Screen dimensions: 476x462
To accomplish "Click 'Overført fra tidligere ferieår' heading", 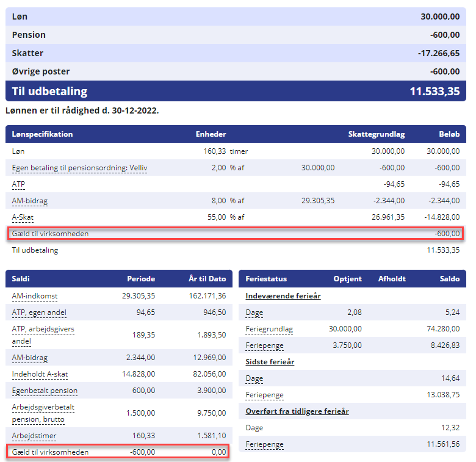I will 297,411.
